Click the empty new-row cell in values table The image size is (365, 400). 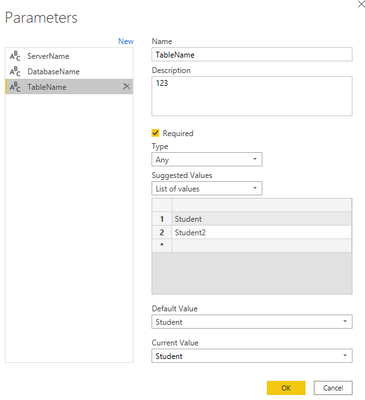tap(261, 245)
